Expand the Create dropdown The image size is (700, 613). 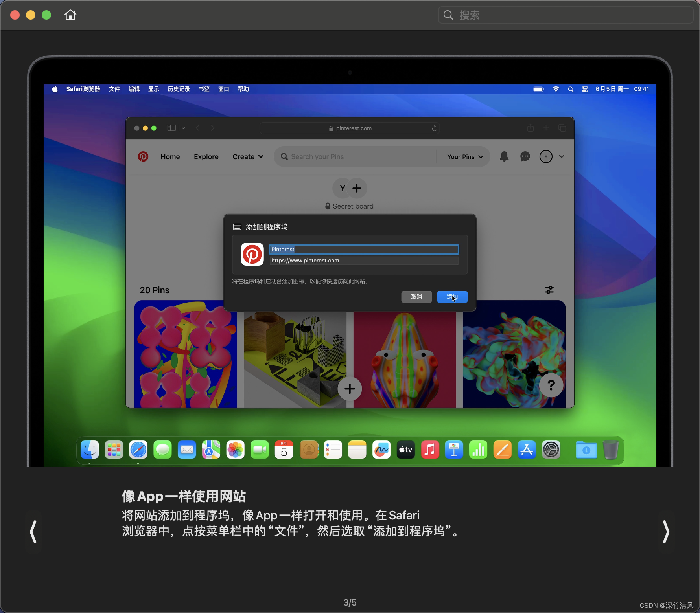[x=248, y=157]
